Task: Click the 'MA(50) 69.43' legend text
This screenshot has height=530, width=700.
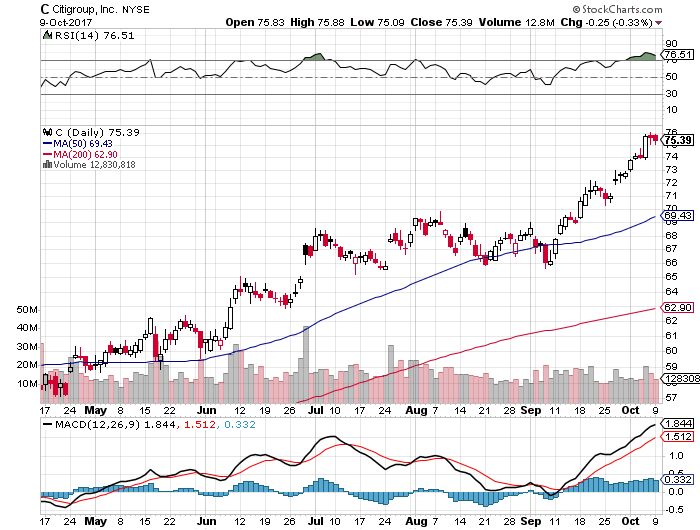Action: coord(83,144)
